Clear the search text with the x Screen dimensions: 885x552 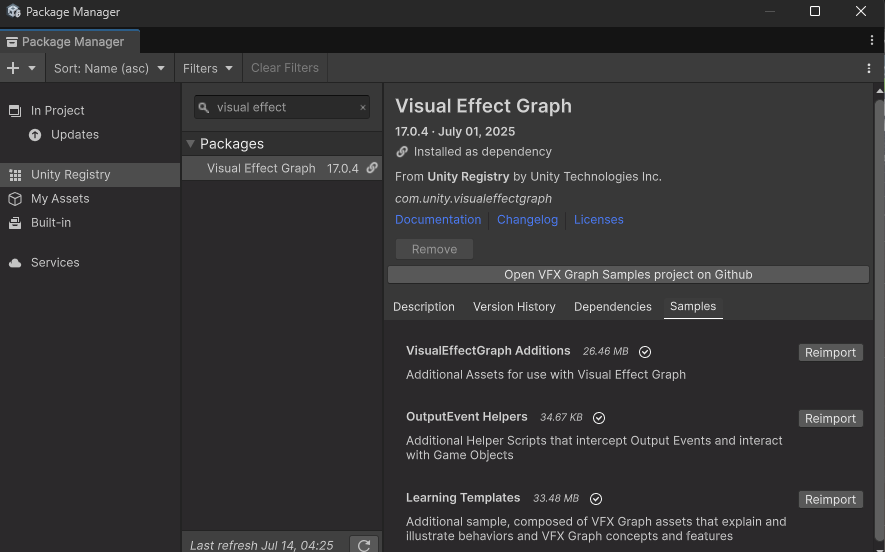click(363, 107)
